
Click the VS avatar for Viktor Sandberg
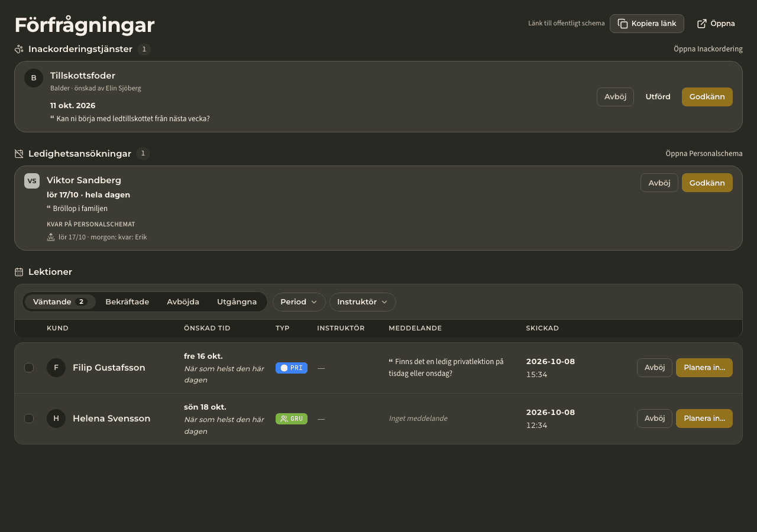32,181
